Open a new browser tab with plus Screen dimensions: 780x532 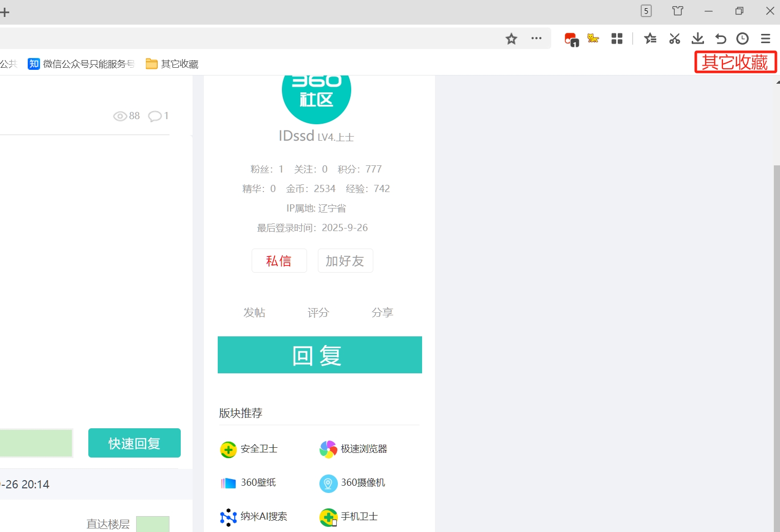tap(4, 12)
